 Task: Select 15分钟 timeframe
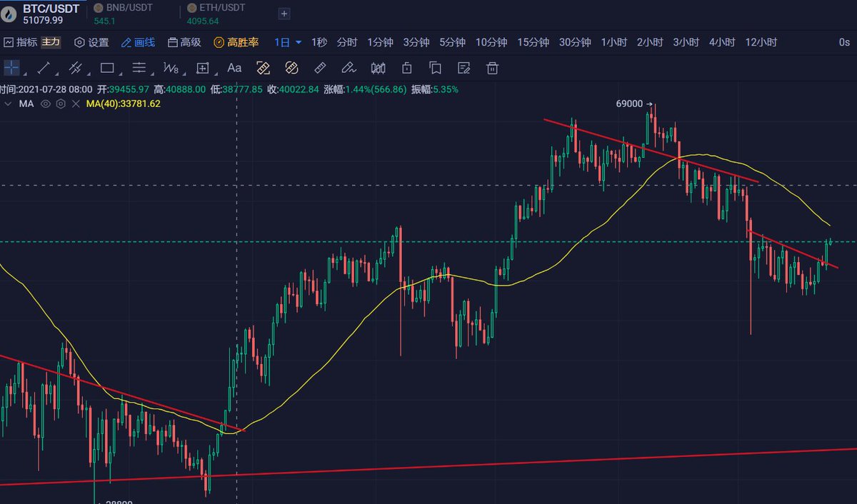point(533,42)
